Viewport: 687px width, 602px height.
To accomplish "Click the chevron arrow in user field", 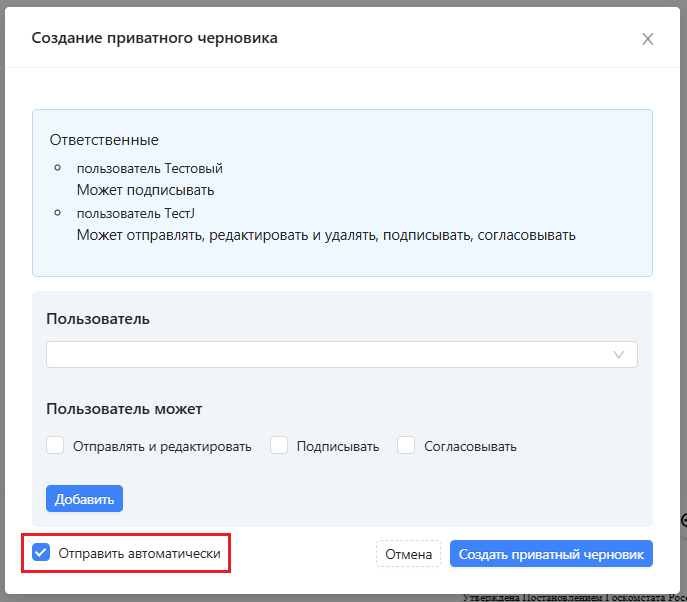I will click(618, 355).
